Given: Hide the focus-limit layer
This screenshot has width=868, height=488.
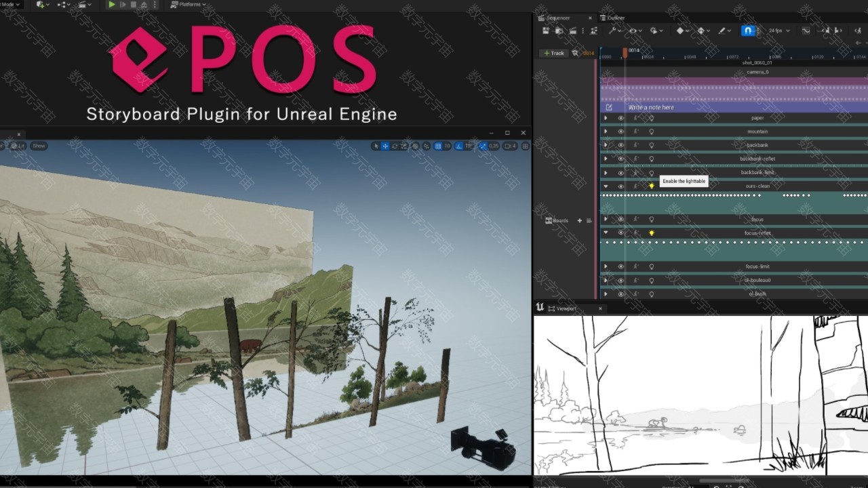Looking at the screenshot, I should tap(620, 267).
